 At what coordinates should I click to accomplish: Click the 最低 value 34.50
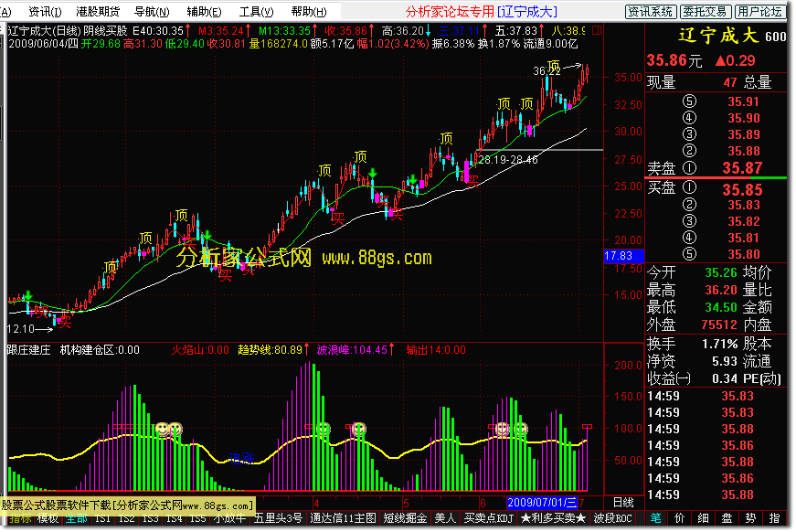721,307
